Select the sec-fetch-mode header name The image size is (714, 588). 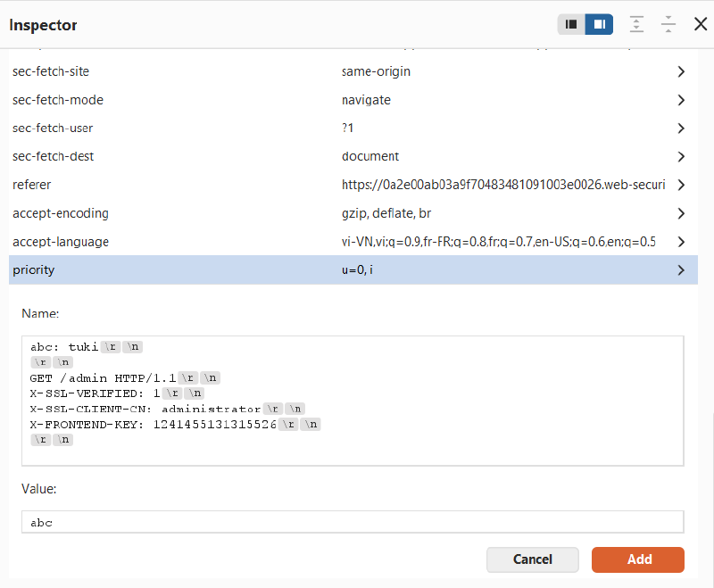point(58,100)
